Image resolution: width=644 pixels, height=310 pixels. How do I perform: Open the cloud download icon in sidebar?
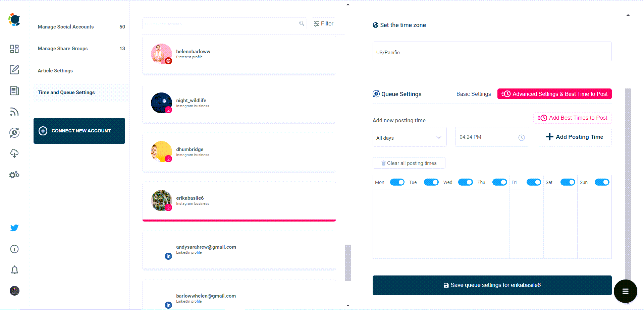14,153
